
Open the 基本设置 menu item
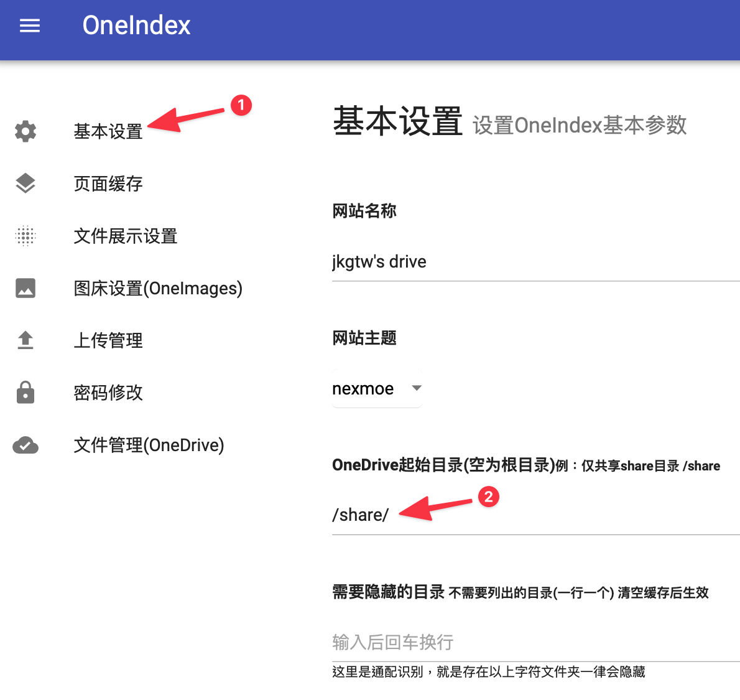[x=108, y=131]
